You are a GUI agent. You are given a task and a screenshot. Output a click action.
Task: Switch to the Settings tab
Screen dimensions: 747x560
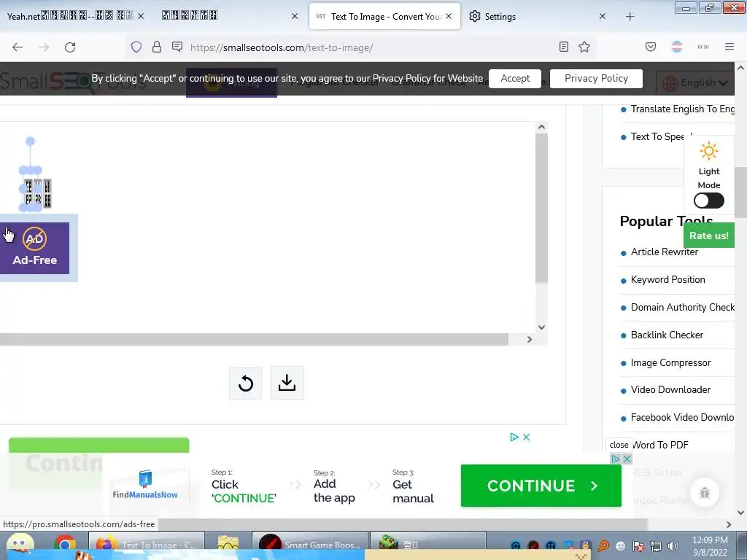(537, 16)
